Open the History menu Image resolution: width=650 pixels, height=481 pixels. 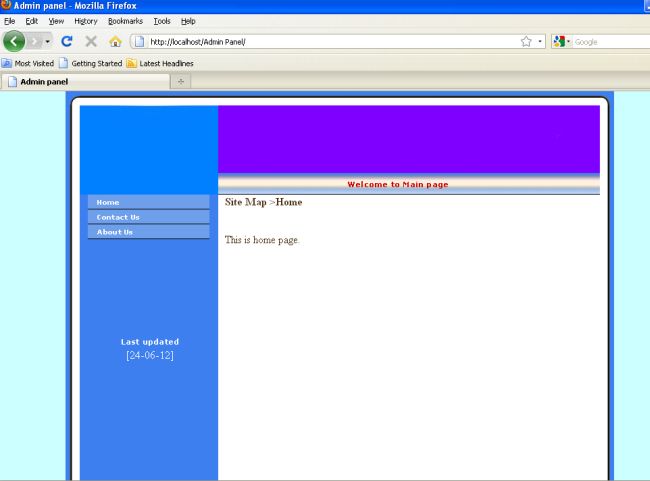tap(86, 21)
